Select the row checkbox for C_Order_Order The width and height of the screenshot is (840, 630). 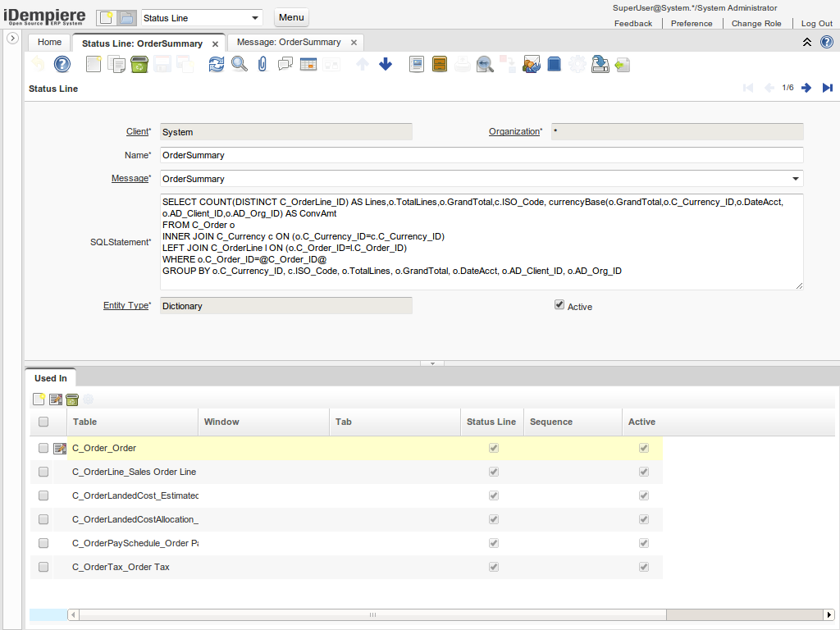pos(43,447)
